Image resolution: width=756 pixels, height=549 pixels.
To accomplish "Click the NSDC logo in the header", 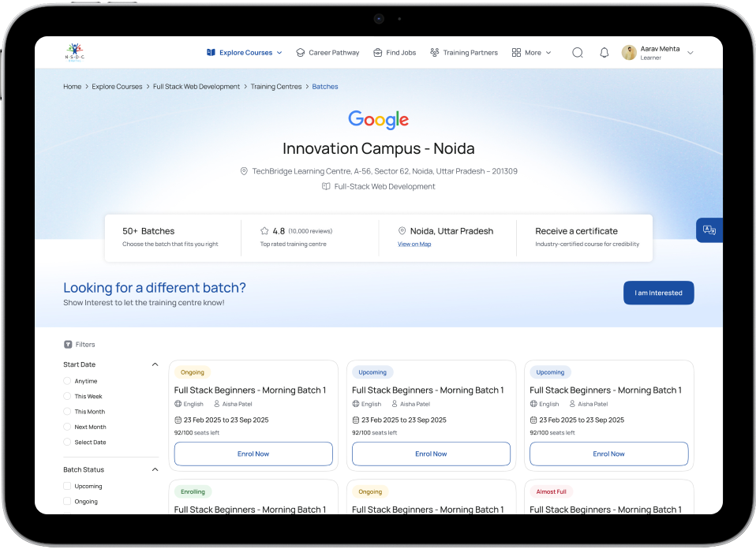I will [x=73, y=52].
